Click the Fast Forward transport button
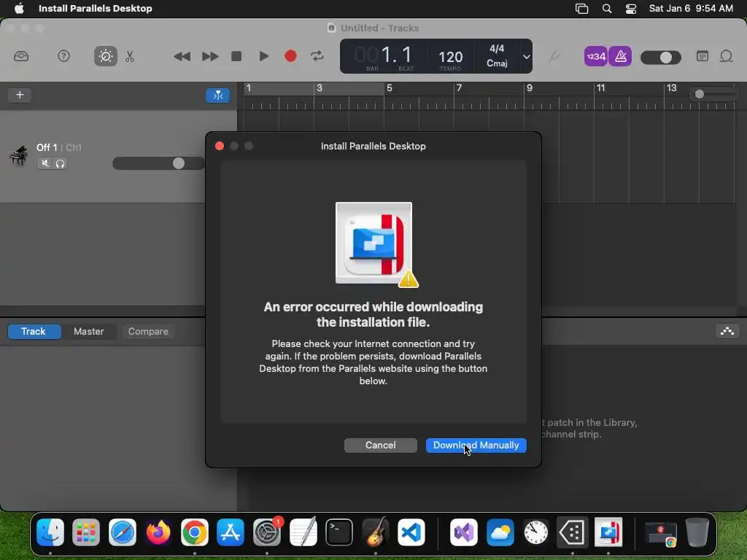747x560 pixels. (209, 56)
